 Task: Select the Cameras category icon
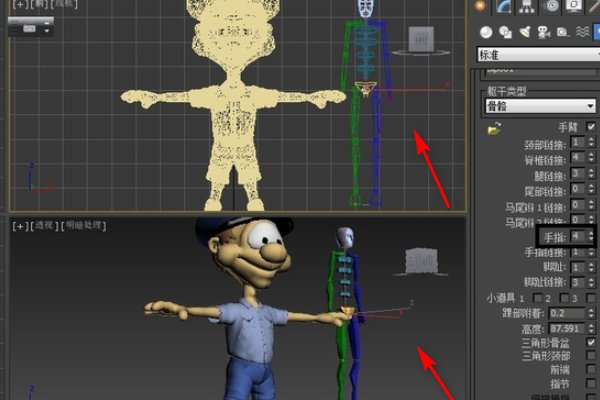click(x=543, y=33)
